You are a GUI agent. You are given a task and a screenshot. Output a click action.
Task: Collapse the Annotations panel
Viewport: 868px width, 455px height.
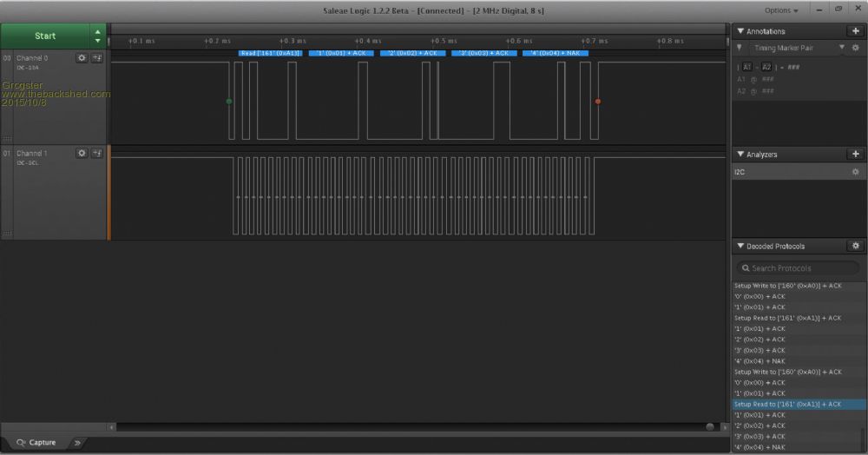pos(740,31)
